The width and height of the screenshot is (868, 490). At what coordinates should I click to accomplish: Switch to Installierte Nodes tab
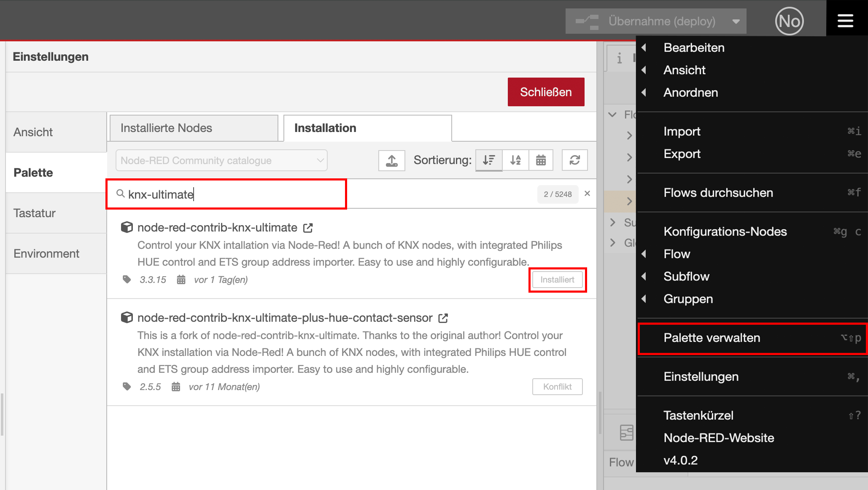(194, 128)
